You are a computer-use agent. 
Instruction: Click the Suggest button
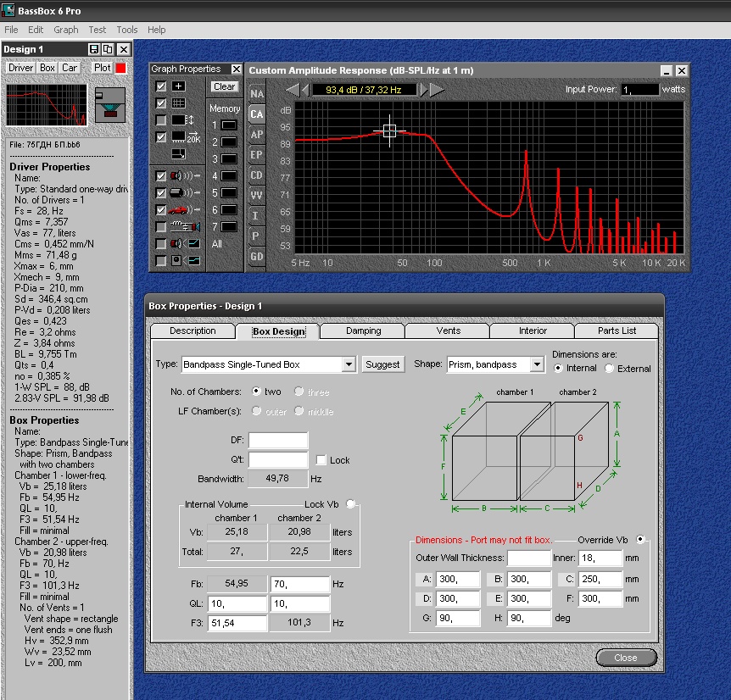coord(382,364)
